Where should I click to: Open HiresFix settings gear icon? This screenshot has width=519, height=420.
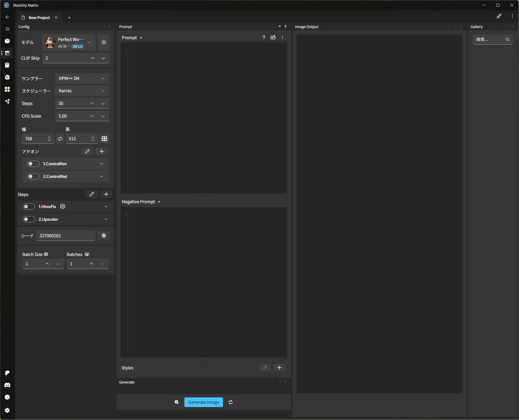coord(63,207)
